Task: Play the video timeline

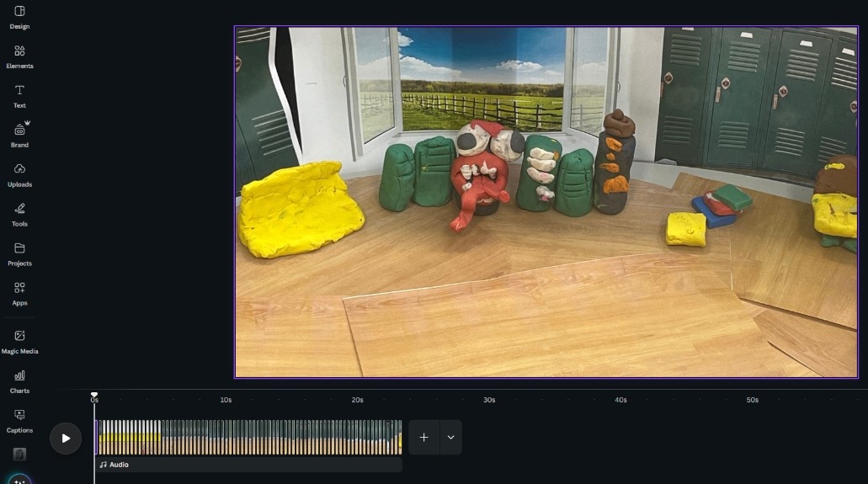Action: pyautogui.click(x=66, y=438)
